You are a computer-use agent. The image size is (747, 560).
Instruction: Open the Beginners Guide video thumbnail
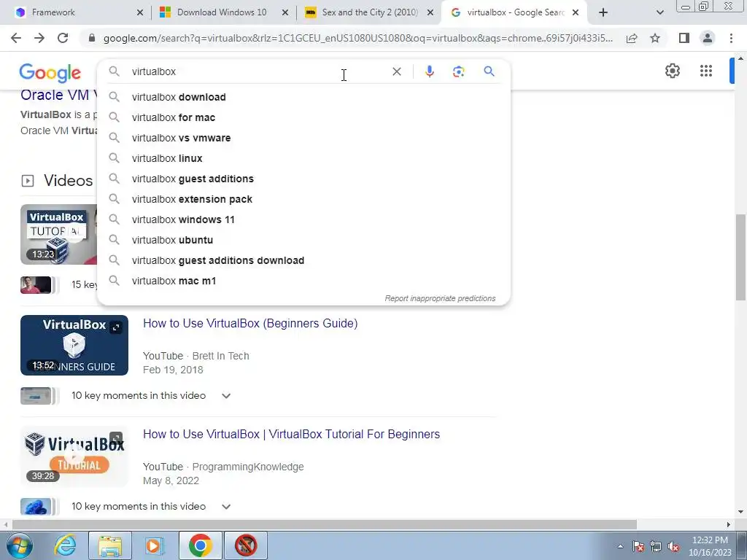click(x=74, y=345)
